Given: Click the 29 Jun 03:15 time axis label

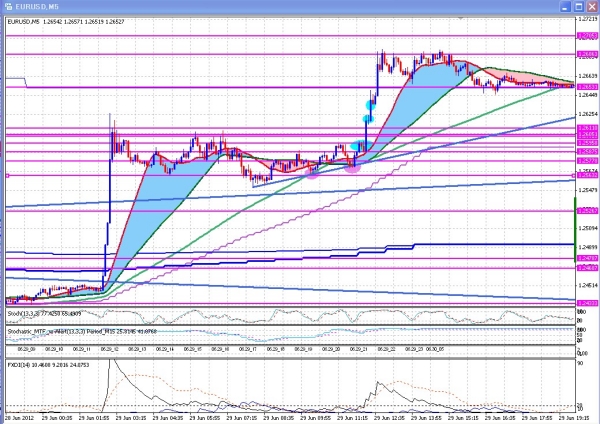Looking at the screenshot, I should point(131,418).
